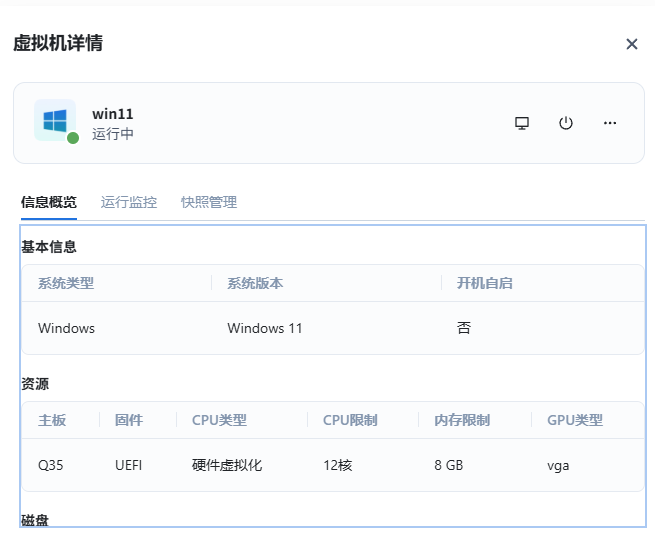The height and width of the screenshot is (534, 655).
Task: Click the Windows logo VM icon
Action: [x=54, y=120]
